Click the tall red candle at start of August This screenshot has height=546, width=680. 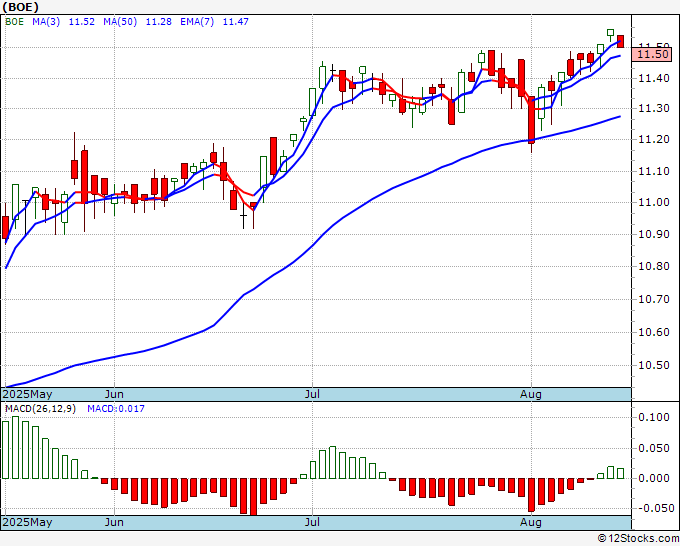(531, 119)
